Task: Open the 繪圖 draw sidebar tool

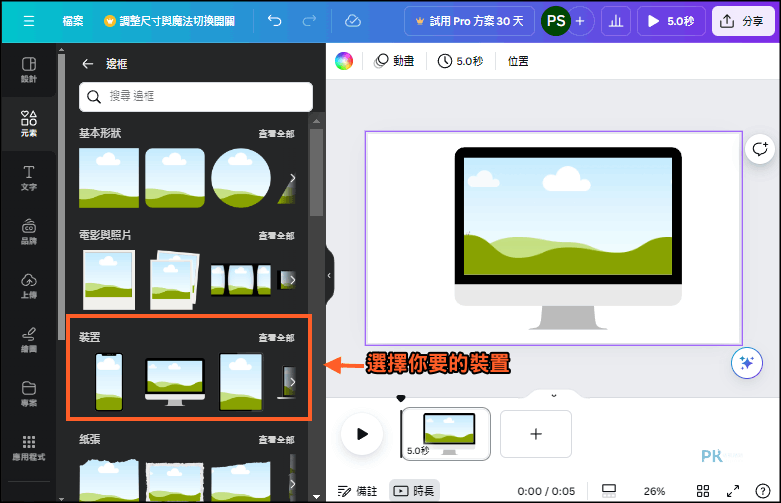Action: pos(29,340)
